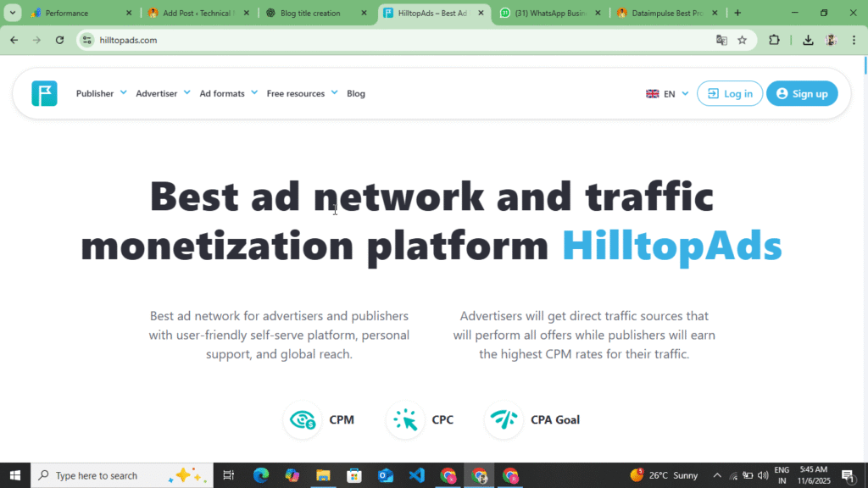Image resolution: width=868 pixels, height=488 pixels.
Task: Open the browser Profile avatar
Action: point(831,40)
